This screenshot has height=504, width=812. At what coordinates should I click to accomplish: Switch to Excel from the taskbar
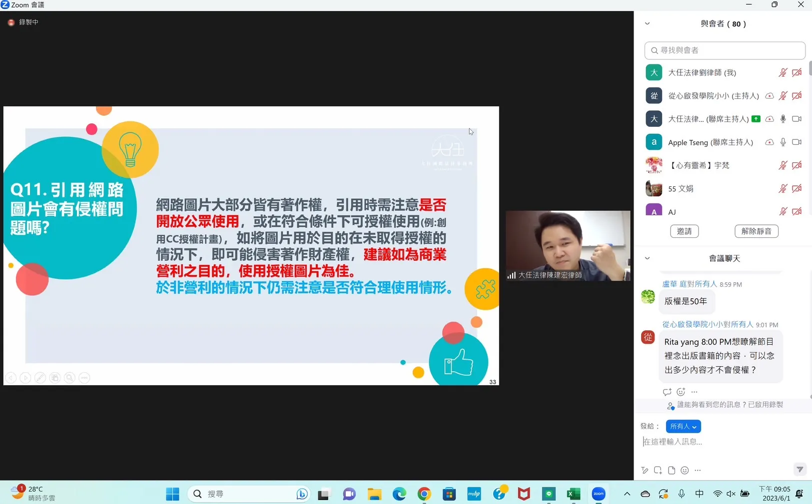pos(573,494)
